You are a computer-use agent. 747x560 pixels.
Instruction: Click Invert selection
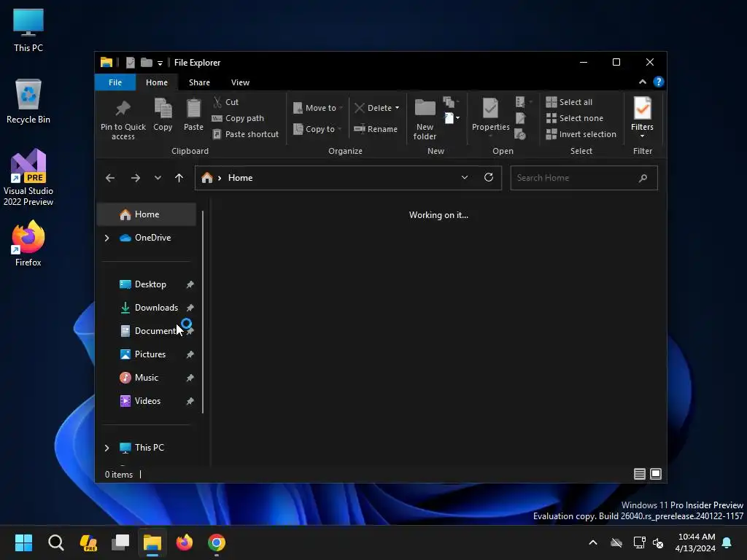(x=581, y=134)
